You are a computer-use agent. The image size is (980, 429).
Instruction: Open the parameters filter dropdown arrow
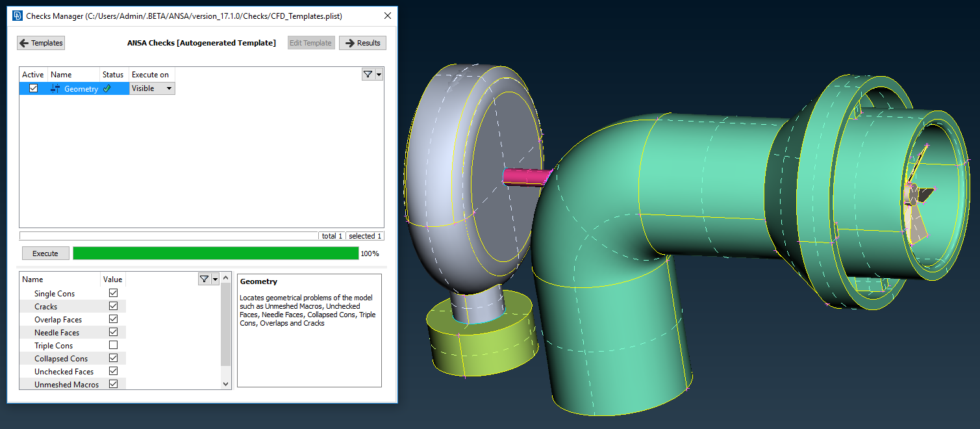click(x=216, y=278)
